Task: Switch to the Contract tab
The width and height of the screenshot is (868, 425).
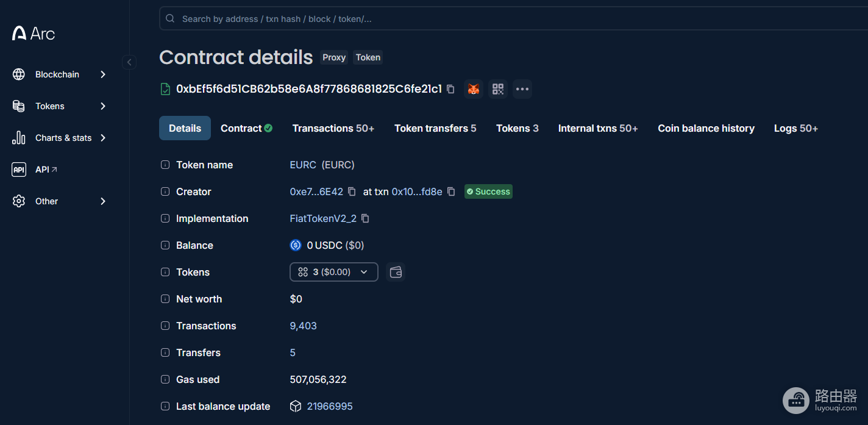Action: coord(246,128)
